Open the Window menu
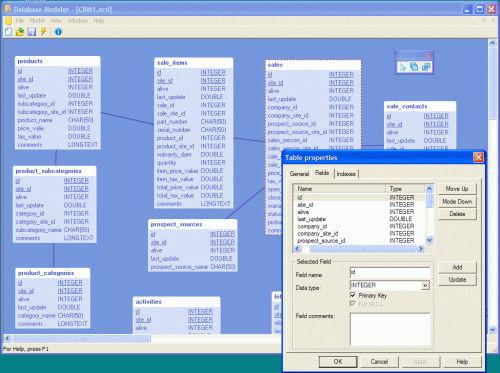This screenshot has height=373, width=500. 77,21
